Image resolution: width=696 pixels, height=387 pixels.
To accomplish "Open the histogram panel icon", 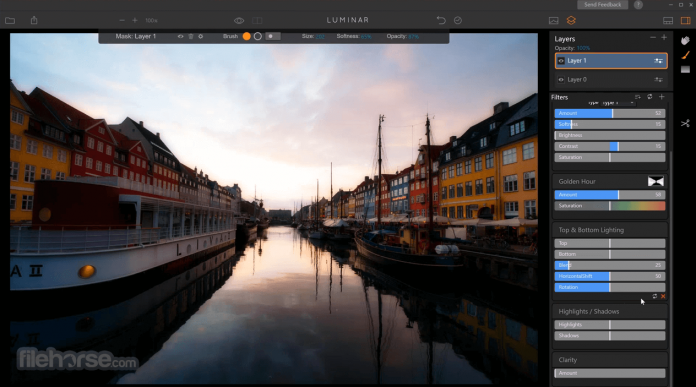I will (554, 20).
